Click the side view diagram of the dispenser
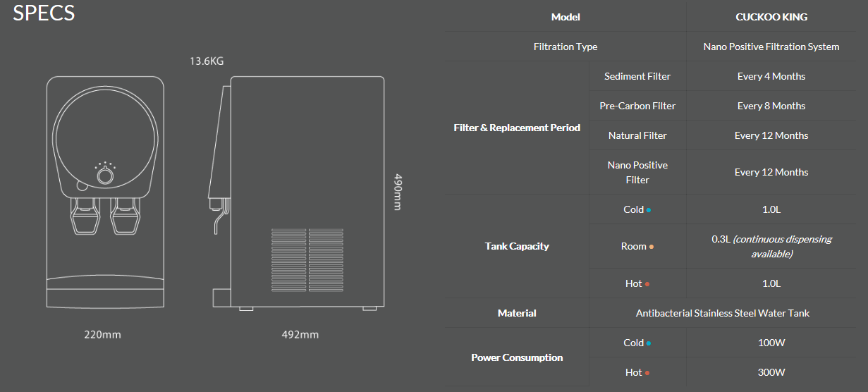 tap(298, 194)
